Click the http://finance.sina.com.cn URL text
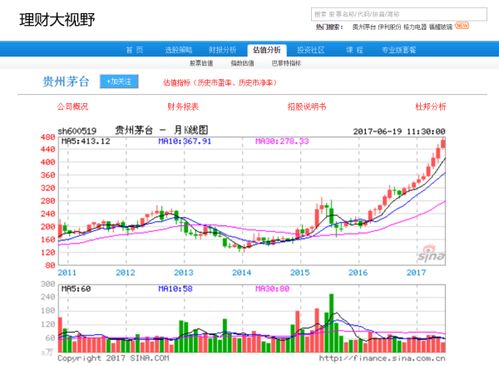This screenshot has width=499, height=365. click(382, 358)
